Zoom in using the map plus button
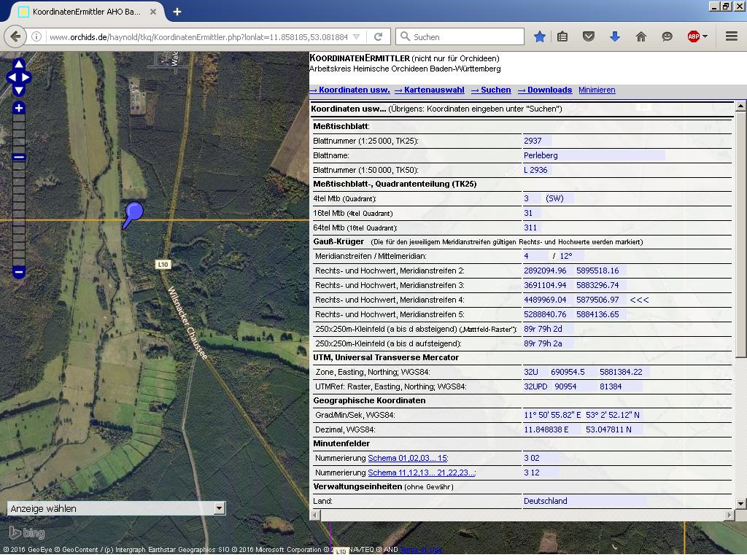747x560 pixels. [x=19, y=109]
